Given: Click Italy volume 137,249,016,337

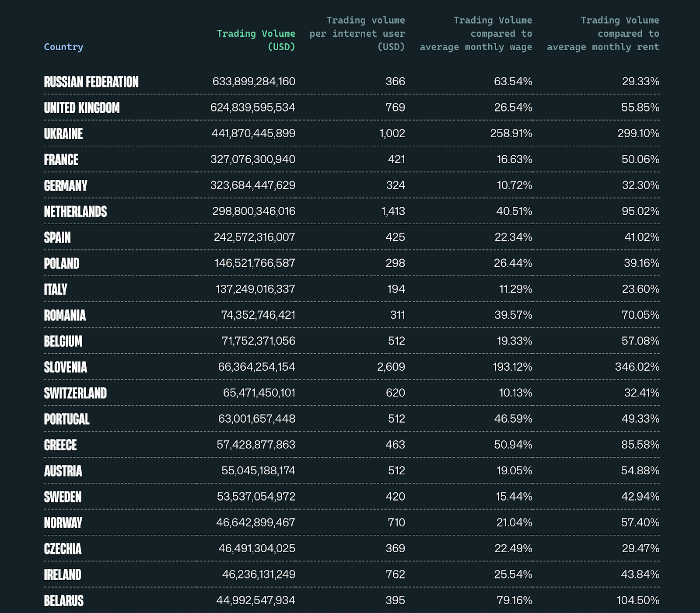Looking at the screenshot, I should (255, 289).
